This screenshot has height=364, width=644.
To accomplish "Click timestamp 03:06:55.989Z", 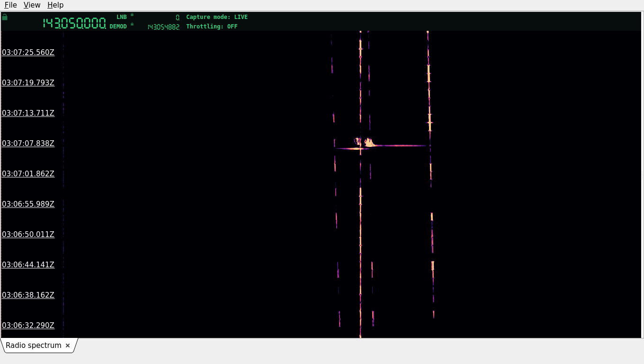I will point(28,204).
